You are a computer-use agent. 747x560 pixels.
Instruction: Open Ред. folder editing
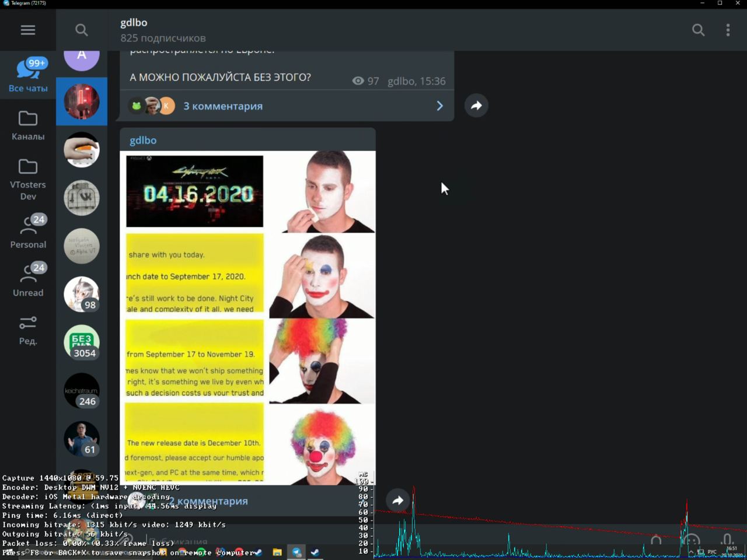[x=28, y=330]
